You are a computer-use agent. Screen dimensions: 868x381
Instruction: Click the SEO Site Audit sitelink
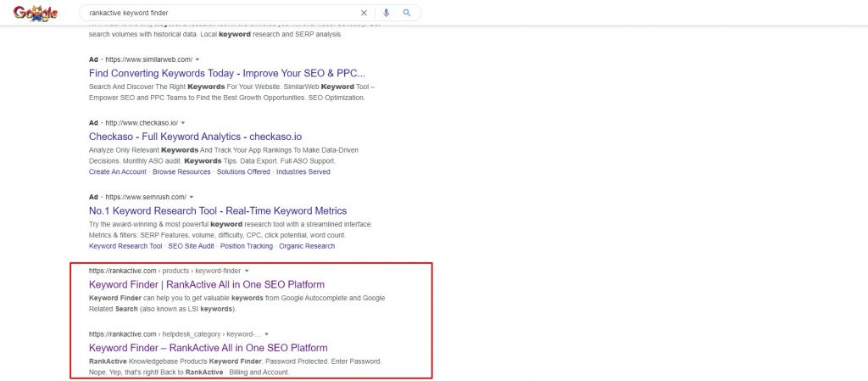tap(191, 246)
